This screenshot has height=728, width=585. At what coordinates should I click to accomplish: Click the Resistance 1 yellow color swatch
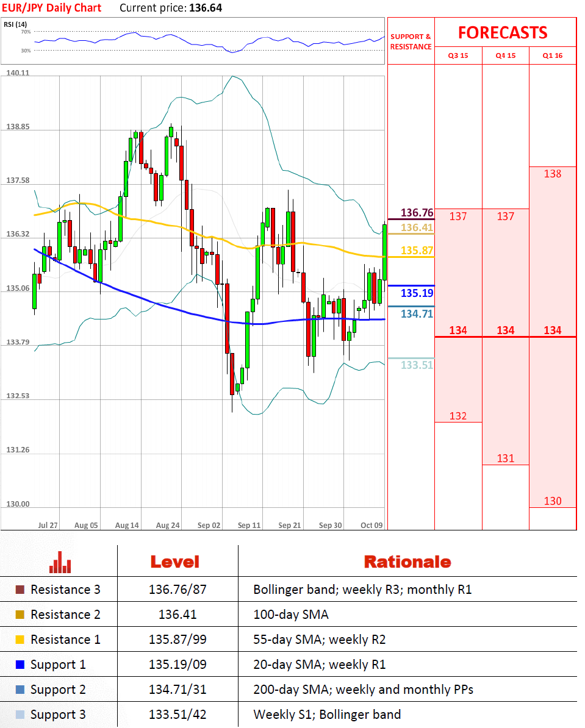20,640
